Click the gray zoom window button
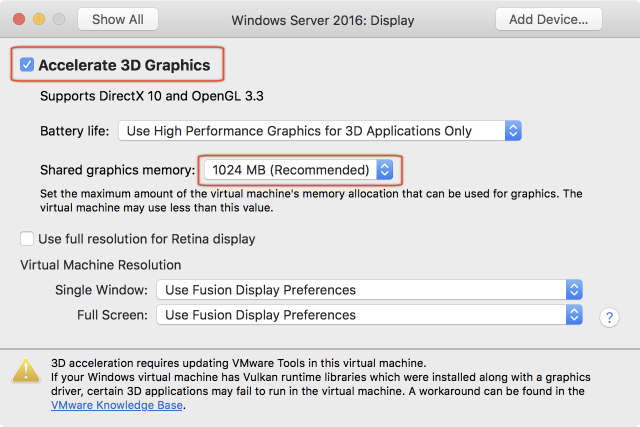 [x=60, y=19]
